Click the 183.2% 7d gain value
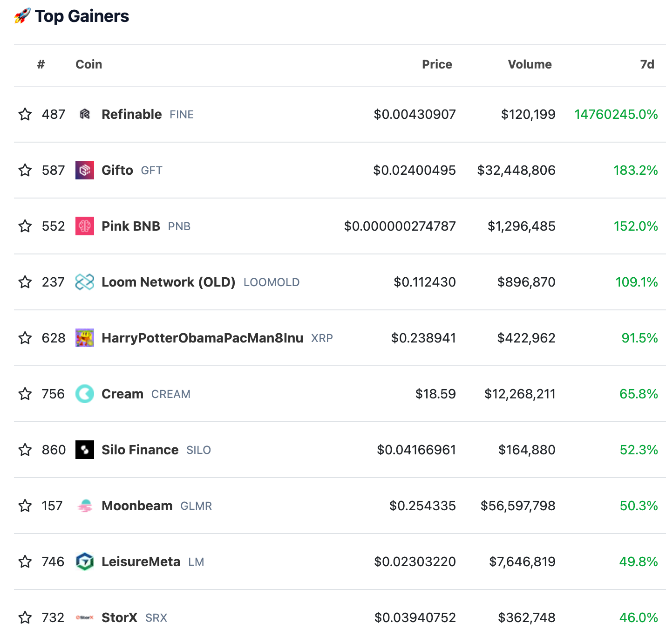Image resolution: width=666 pixels, height=644 pixels. click(636, 170)
